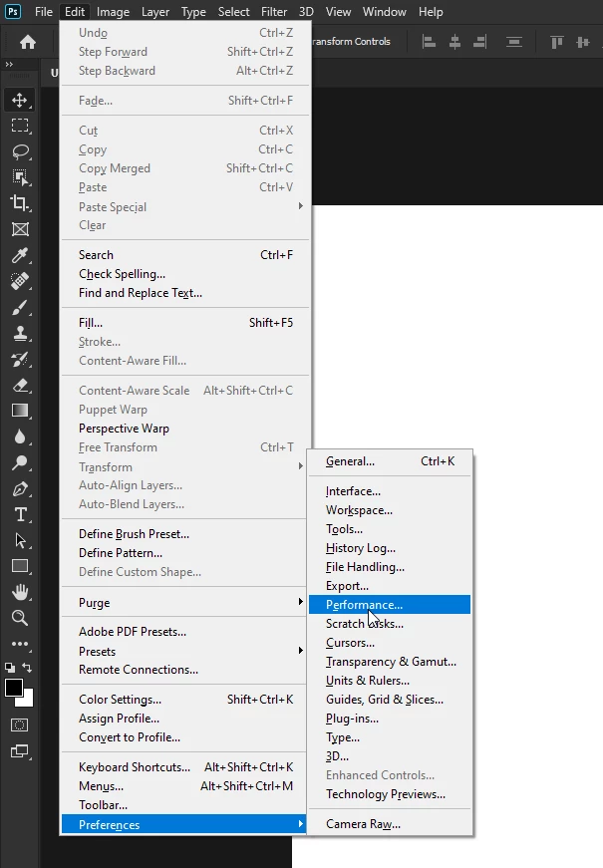Select the Rectangle shape tool
The image size is (603, 868).
coord(20,566)
